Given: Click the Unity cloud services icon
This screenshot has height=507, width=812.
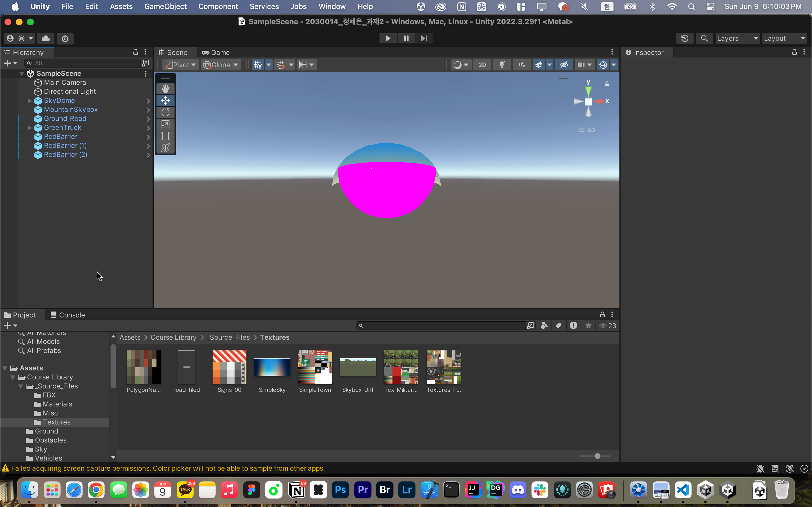Looking at the screenshot, I should click(46, 39).
